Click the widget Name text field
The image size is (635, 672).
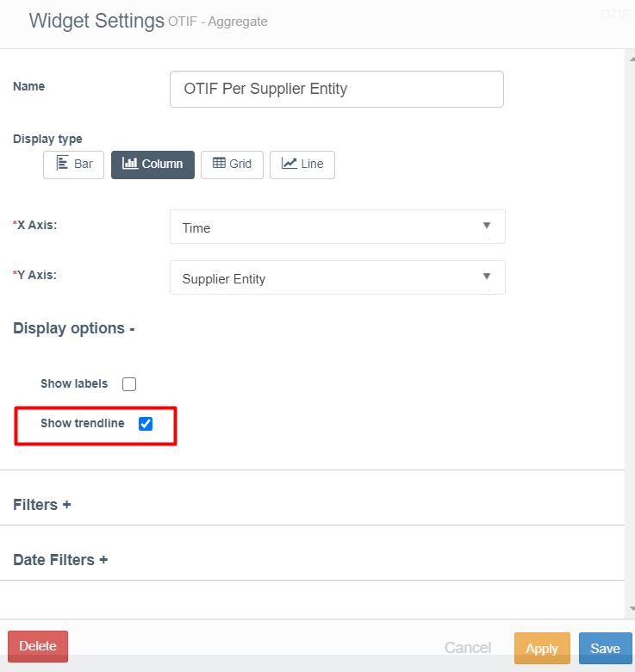(337, 89)
